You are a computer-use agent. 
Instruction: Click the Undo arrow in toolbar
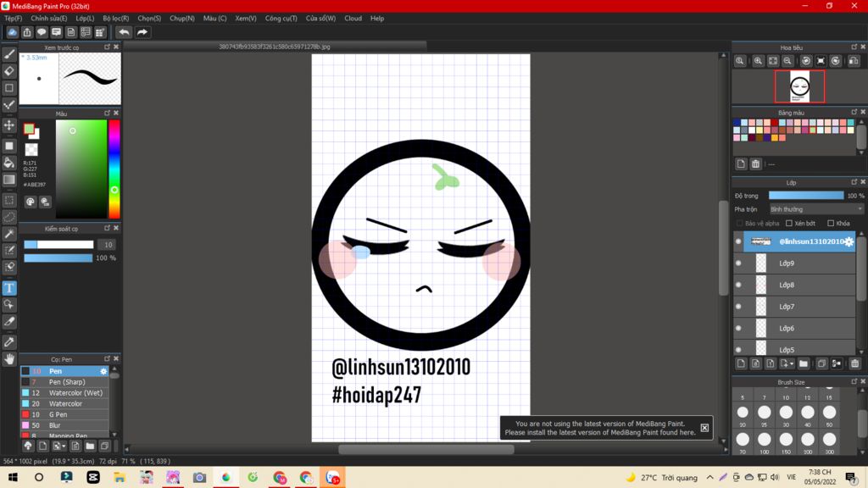124,32
